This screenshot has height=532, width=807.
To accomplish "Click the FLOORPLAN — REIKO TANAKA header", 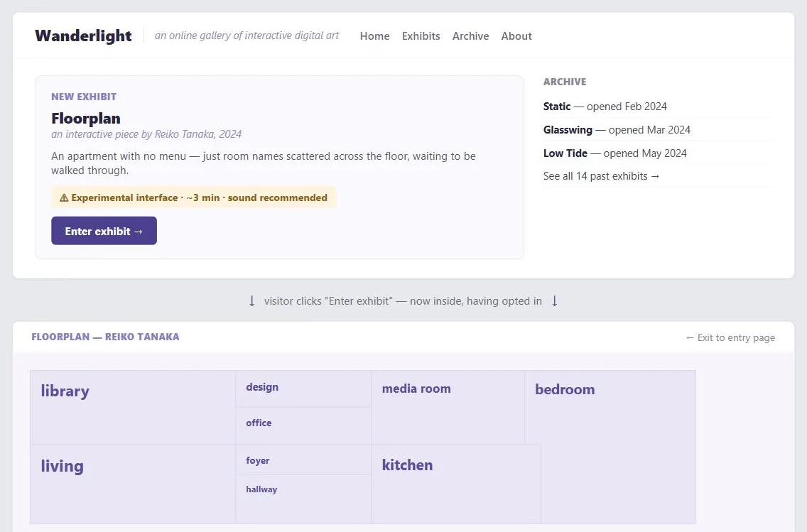I will (106, 337).
